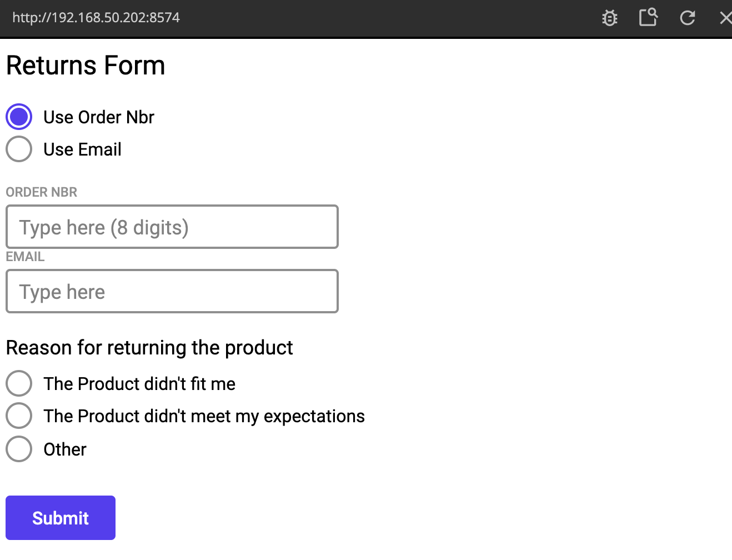The height and width of the screenshot is (560, 732).
Task: Click the "Other" option label text
Action: tap(65, 449)
